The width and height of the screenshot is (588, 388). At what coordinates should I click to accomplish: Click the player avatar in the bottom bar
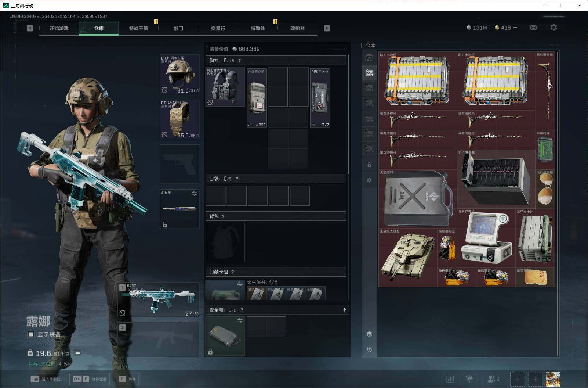coord(553,379)
